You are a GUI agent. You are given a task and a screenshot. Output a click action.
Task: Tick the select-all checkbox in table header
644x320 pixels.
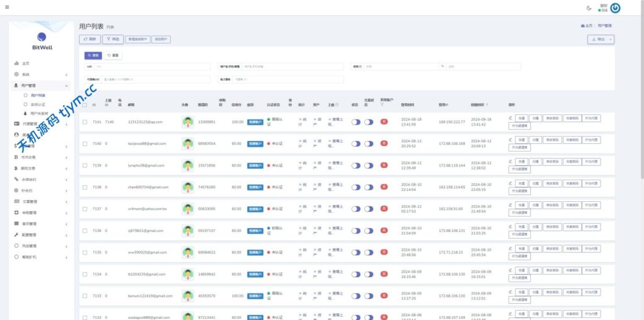tap(85, 104)
